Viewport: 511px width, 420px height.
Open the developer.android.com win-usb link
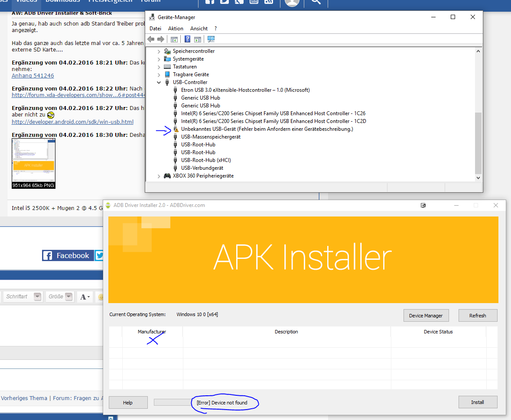point(73,122)
